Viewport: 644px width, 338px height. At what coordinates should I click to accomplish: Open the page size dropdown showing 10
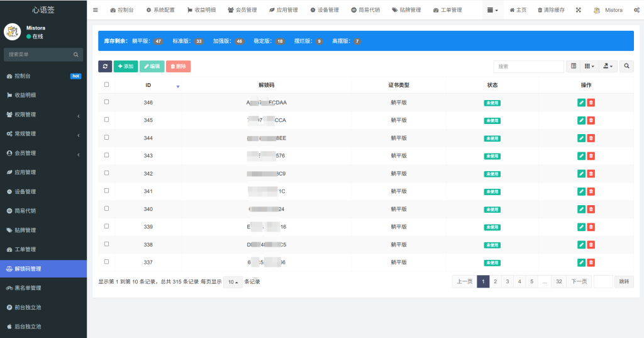coord(233,282)
